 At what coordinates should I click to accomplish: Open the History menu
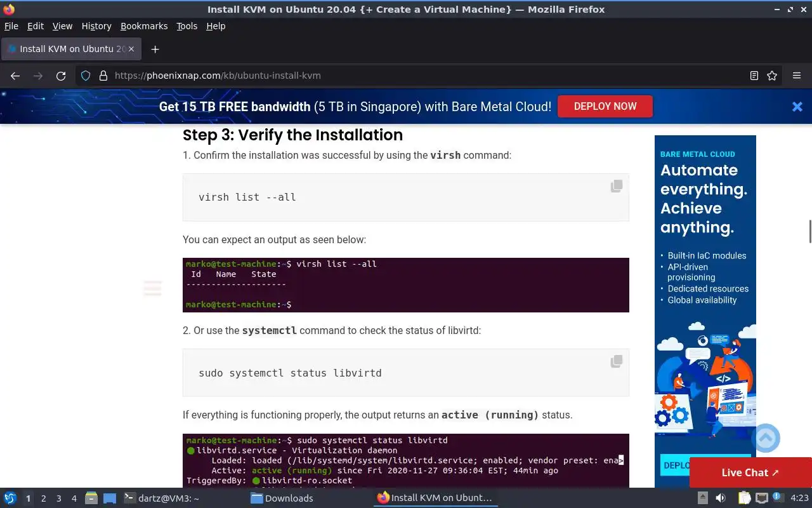point(96,26)
